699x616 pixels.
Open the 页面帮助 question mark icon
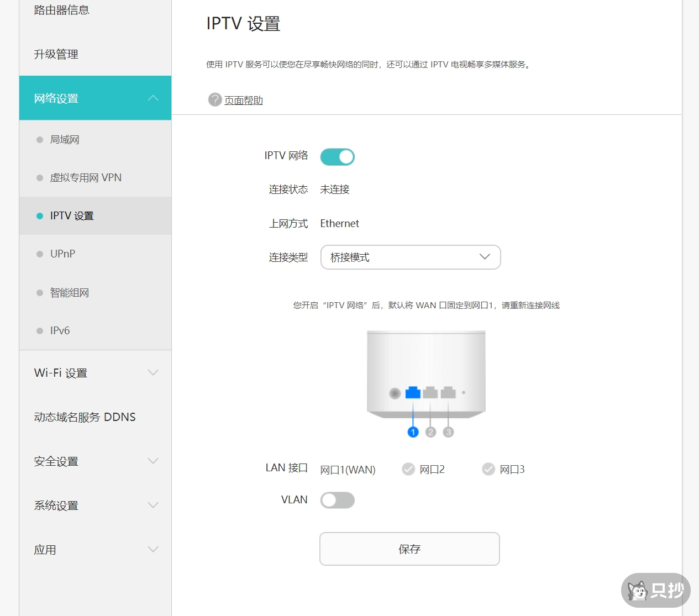click(x=214, y=100)
